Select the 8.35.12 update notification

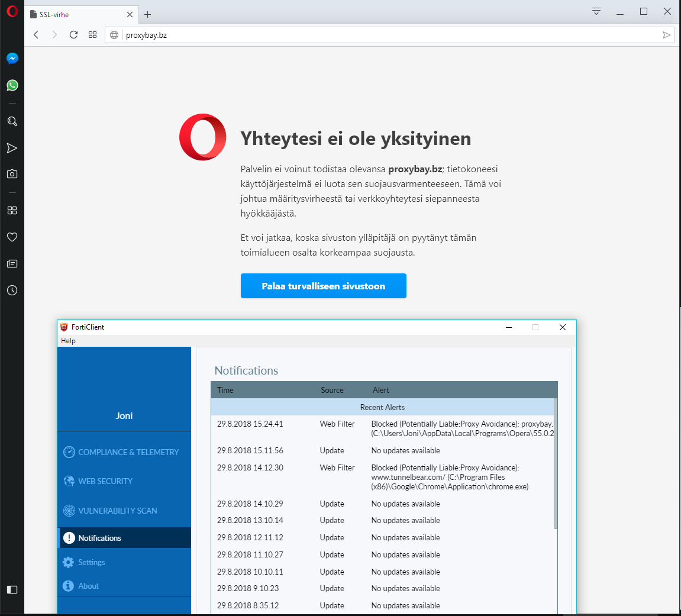[383, 605]
